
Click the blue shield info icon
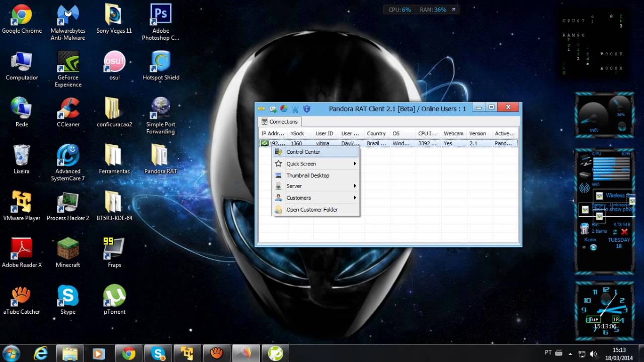pyautogui.click(x=306, y=109)
